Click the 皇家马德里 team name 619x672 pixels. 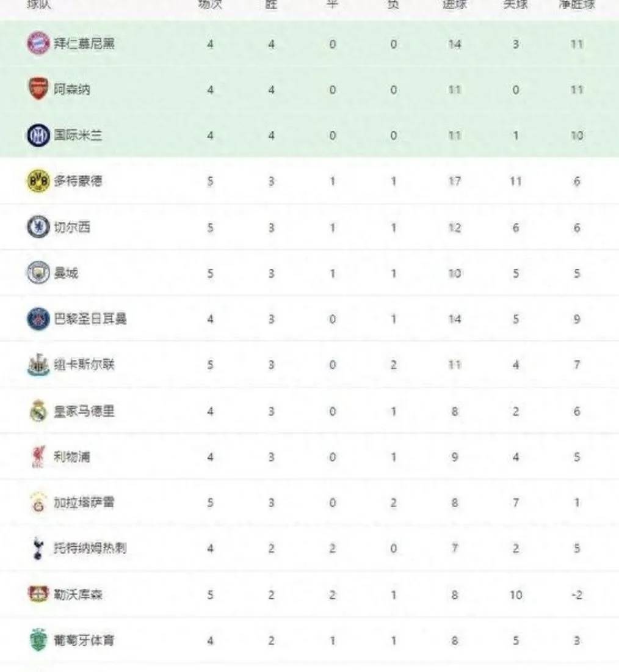tap(84, 411)
